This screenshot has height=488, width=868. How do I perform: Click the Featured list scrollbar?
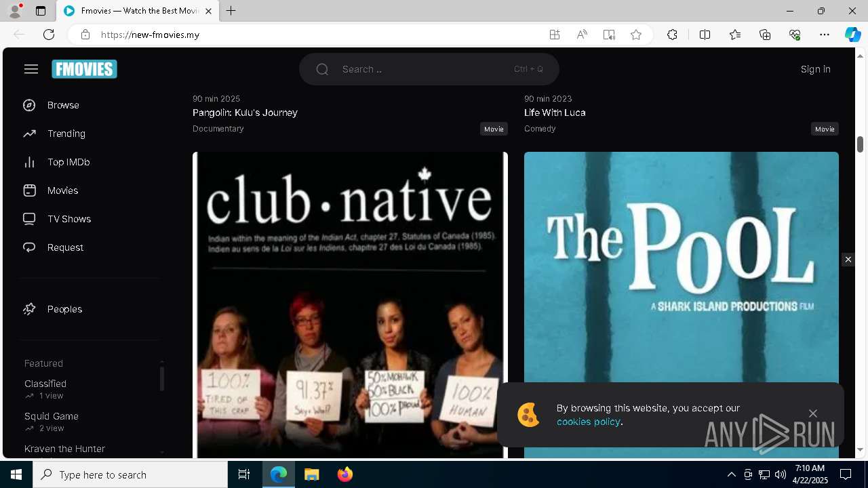[162, 378]
